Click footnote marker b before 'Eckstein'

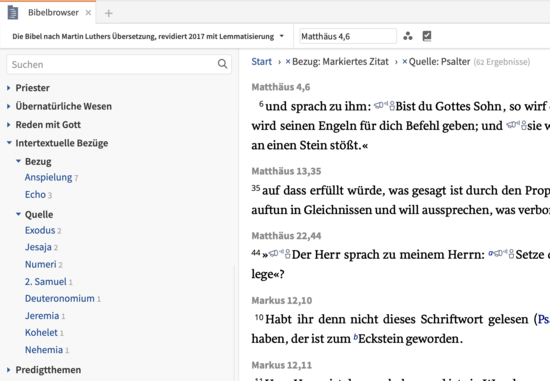[x=356, y=337]
